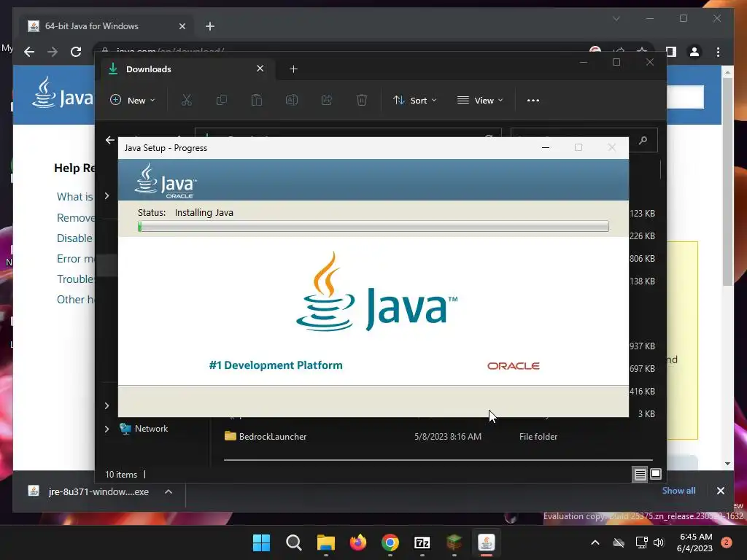The height and width of the screenshot is (560, 747).
Task: Click the Chrome page vertical scrollbar
Action: [727, 181]
